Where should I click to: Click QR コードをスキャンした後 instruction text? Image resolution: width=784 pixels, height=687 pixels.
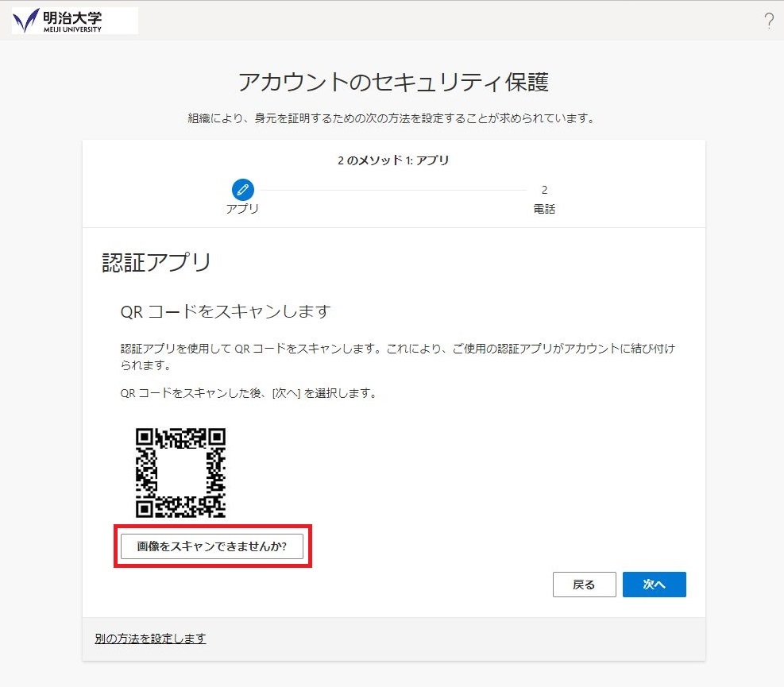click(248, 393)
